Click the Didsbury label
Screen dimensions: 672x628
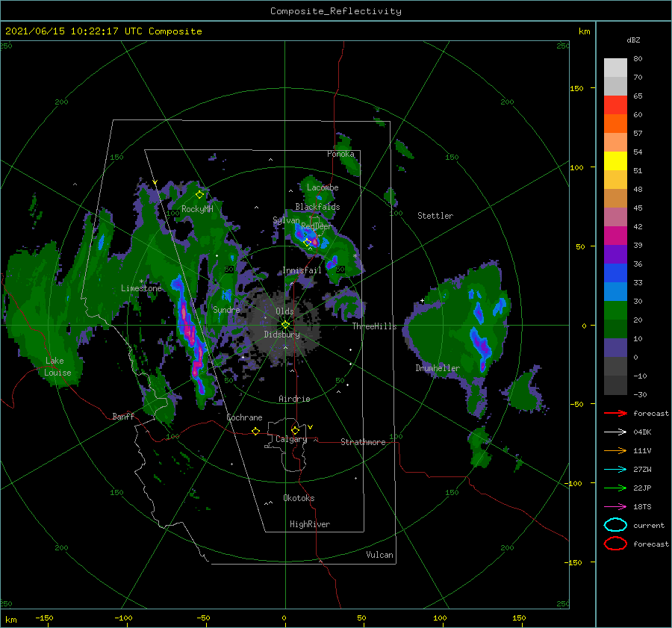(x=281, y=335)
